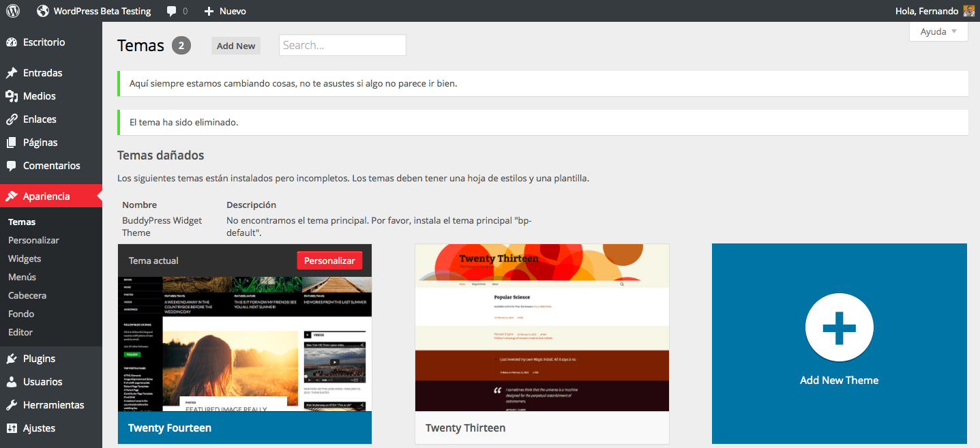Open the Widgets submenu item

coord(25,258)
